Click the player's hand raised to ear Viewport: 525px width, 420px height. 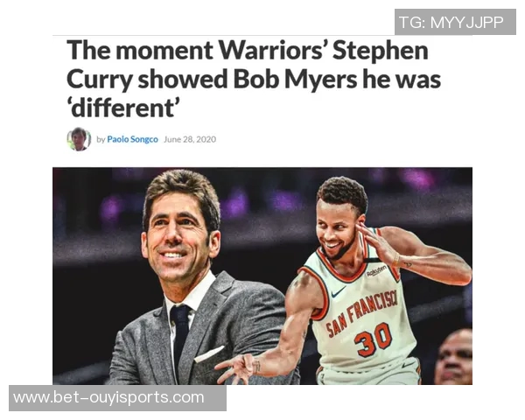point(376,242)
